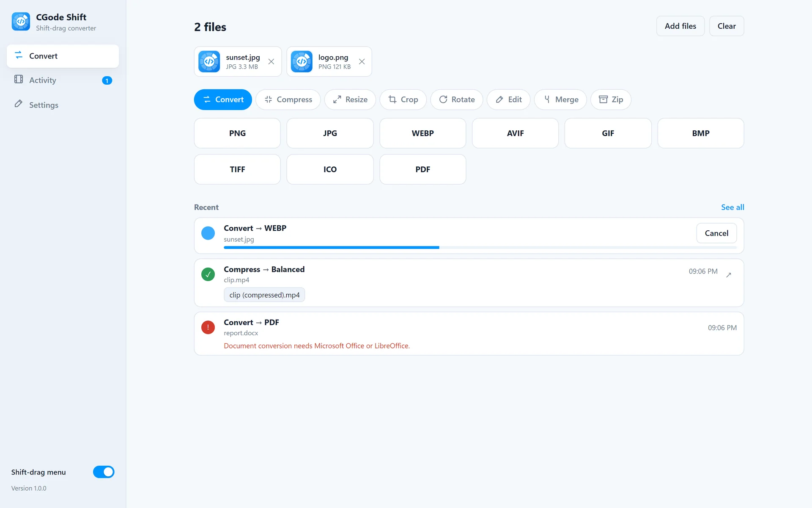This screenshot has height=508, width=812.
Task: Open the See all recent link
Action: pyautogui.click(x=732, y=207)
